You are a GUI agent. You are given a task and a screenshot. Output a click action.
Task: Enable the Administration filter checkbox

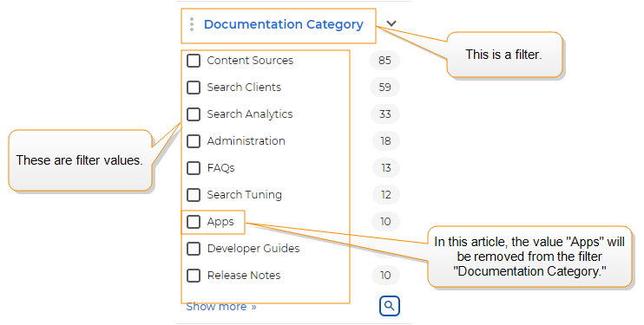[x=194, y=141]
